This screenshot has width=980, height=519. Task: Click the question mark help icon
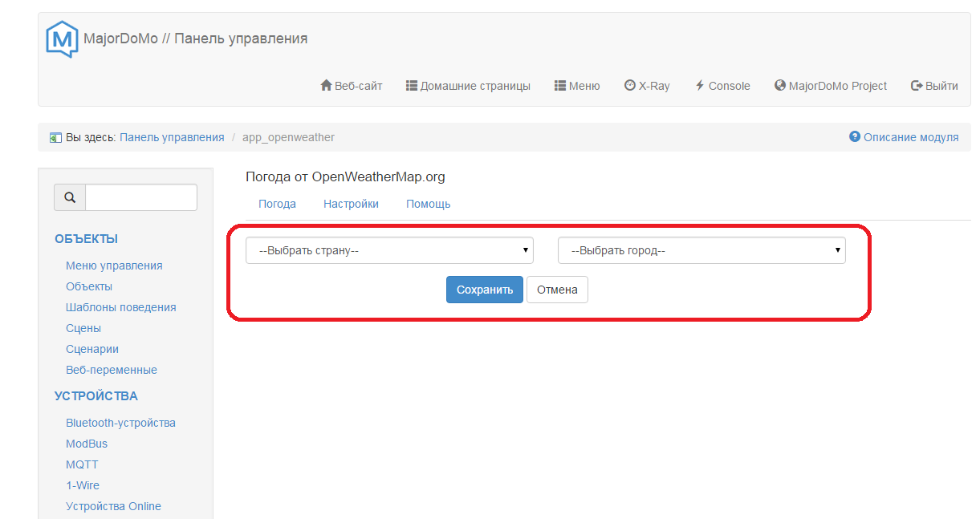(855, 137)
